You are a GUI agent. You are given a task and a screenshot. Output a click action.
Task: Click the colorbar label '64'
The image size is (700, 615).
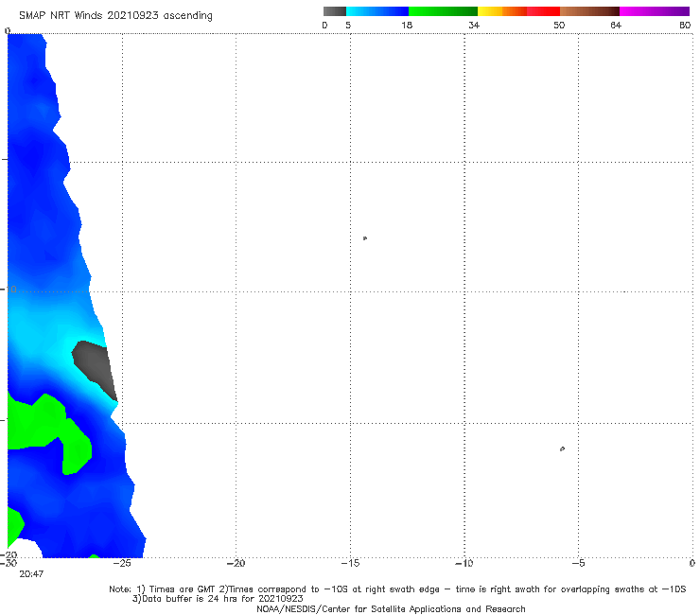(616, 25)
